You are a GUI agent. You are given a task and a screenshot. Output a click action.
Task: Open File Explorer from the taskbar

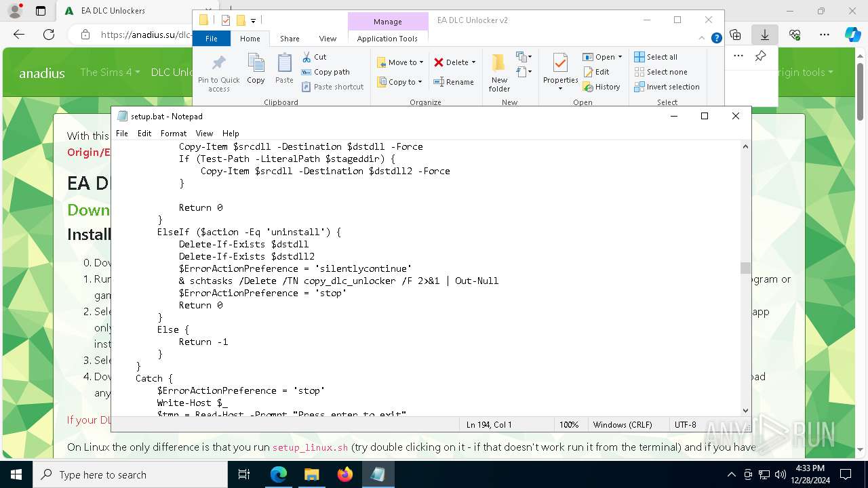point(312,474)
